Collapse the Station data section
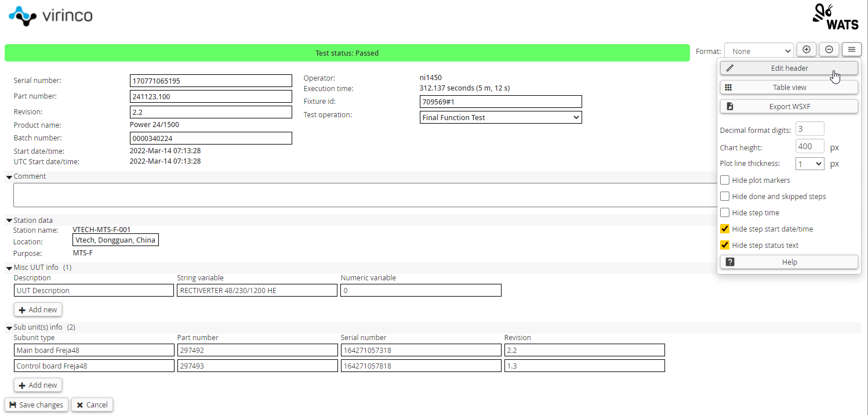Screen dimensions: 868x415 9,221
